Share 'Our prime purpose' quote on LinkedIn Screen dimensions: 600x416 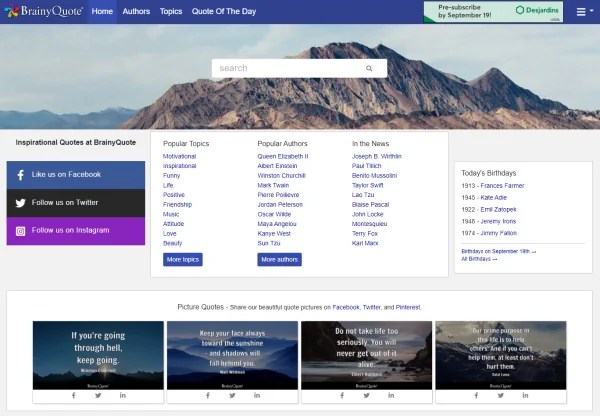tap(525, 395)
